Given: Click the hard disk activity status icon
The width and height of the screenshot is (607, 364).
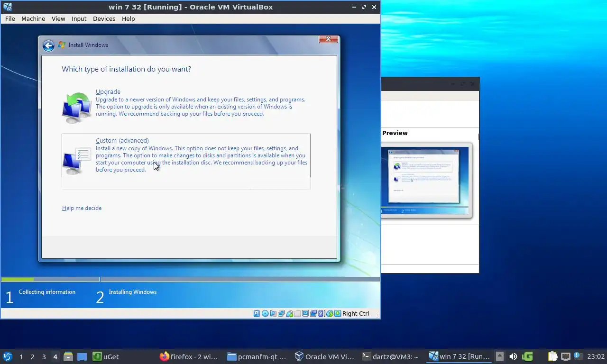Looking at the screenshot, I should point(257,313).
